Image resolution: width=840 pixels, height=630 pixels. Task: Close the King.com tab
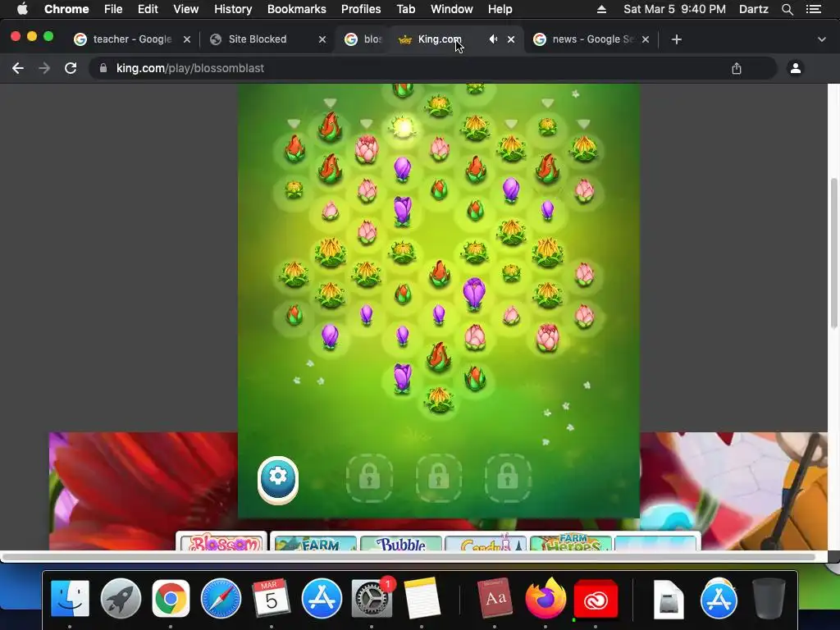tap(511, 39)
